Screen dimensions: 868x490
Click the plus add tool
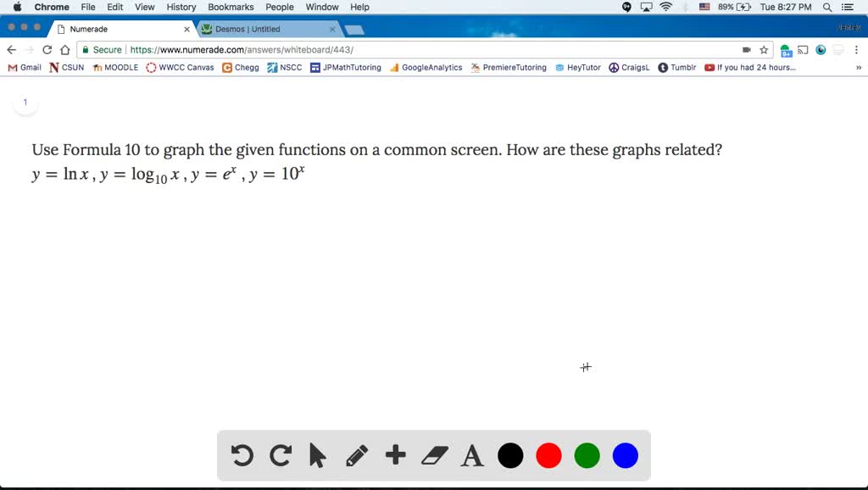395,456
